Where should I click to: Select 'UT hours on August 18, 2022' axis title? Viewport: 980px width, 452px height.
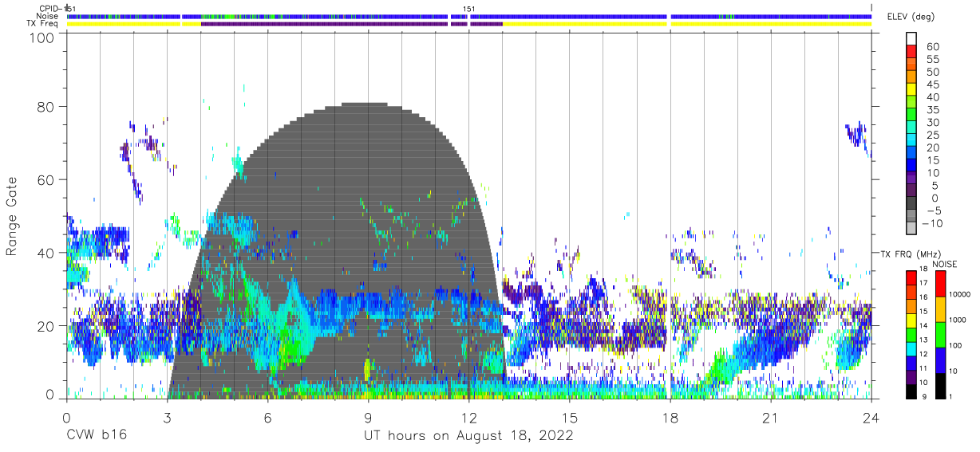point(468,435)
